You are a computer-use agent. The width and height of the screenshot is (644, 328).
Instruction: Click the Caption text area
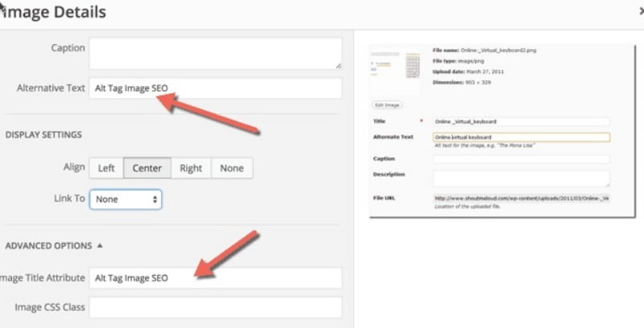(x=215, y=53)
